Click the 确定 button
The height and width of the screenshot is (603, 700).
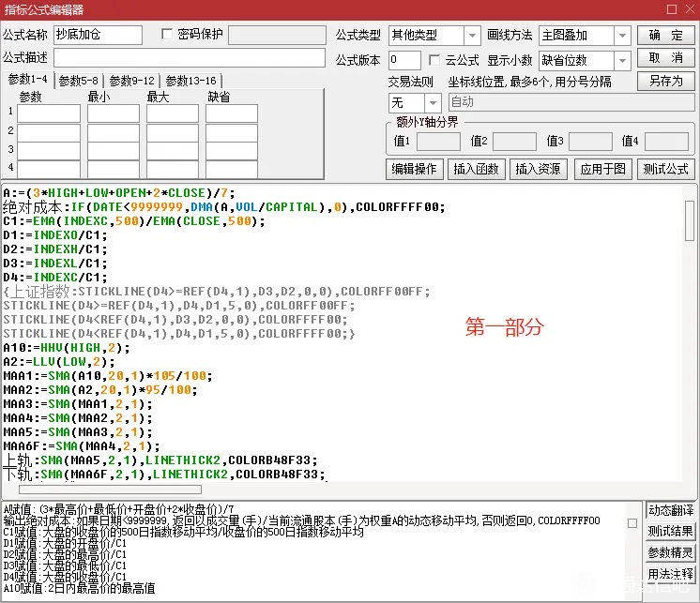(x=665, y=36)
